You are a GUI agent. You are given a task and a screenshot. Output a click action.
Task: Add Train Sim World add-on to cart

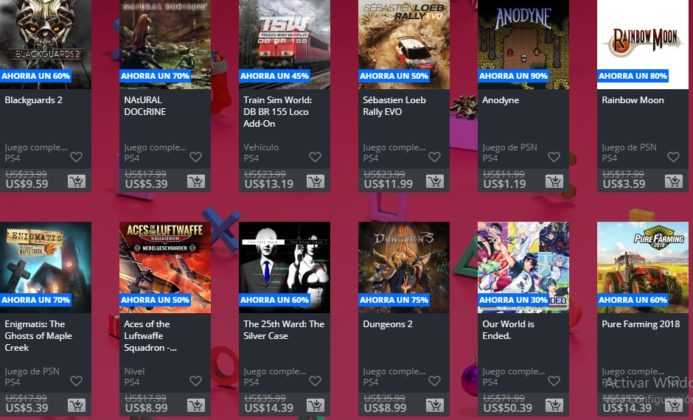315,181
